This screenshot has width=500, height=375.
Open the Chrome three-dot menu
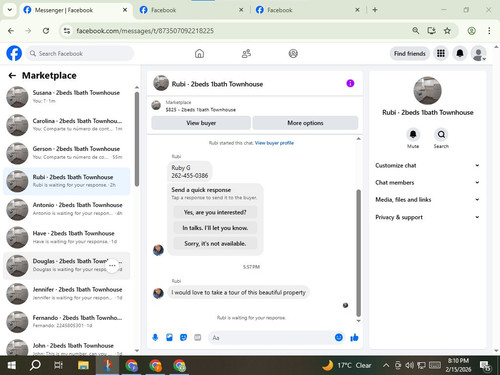tap(489, 31)
